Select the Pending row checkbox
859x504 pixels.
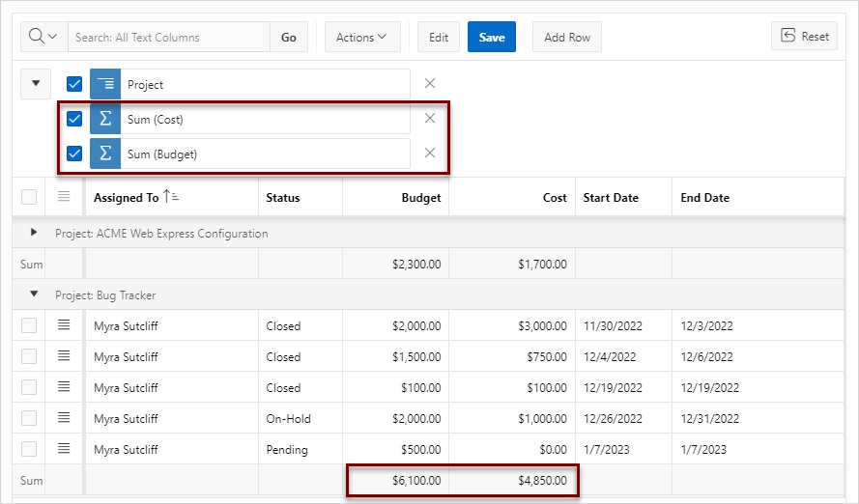click(x=29, y=449)
